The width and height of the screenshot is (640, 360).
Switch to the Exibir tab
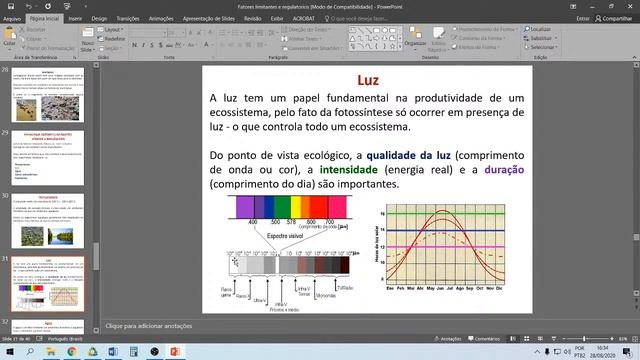[x=277, y=19]
